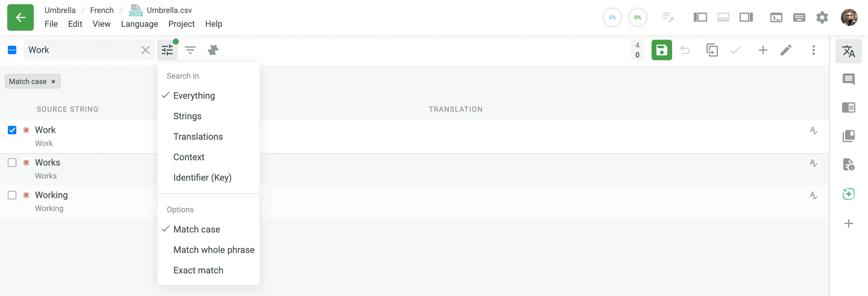Choose 'Identifier (Key)' search scope
This screenshot has width=868, height=296.
(203, 177)
